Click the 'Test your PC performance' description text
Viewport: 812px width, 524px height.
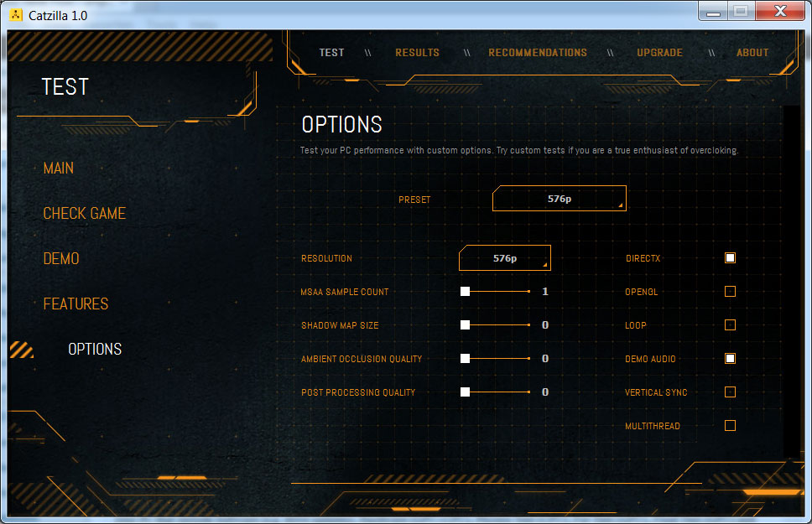(x=519, y=150)
